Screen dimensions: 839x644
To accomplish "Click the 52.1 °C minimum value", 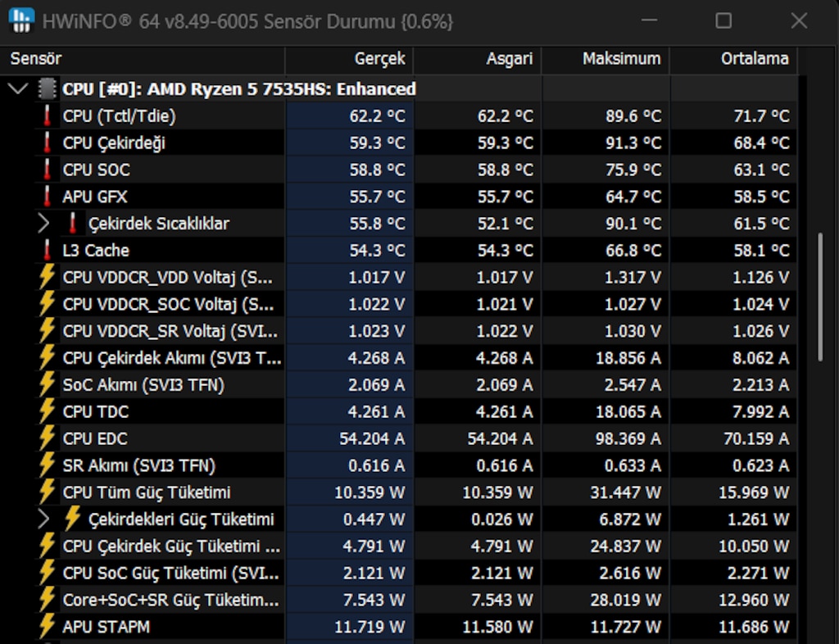I will click(x=505, y=224).
